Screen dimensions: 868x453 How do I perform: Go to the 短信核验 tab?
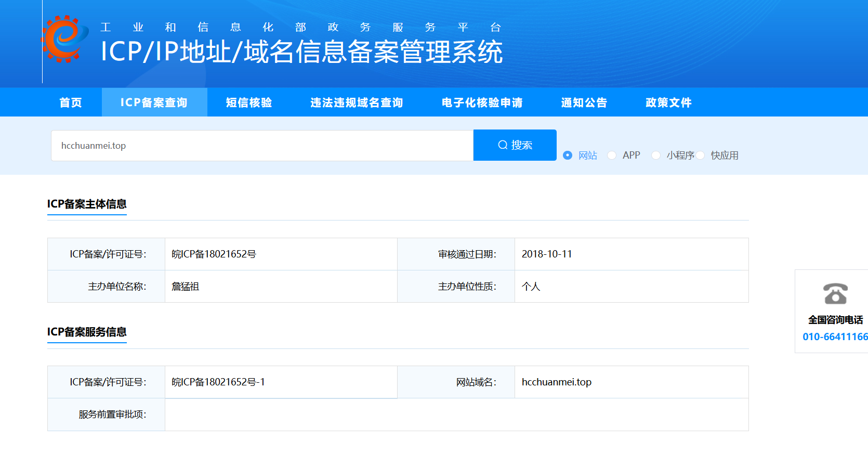click(249, 102)
